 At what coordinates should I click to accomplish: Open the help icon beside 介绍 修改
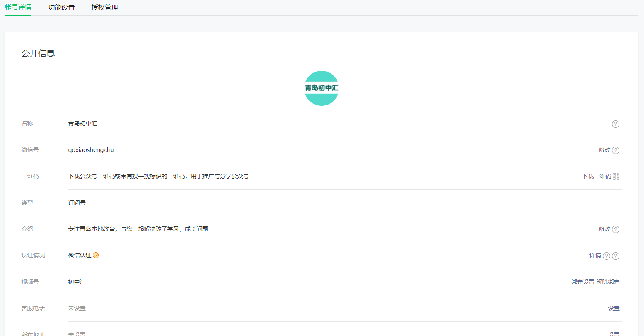(x=616, y=229)
